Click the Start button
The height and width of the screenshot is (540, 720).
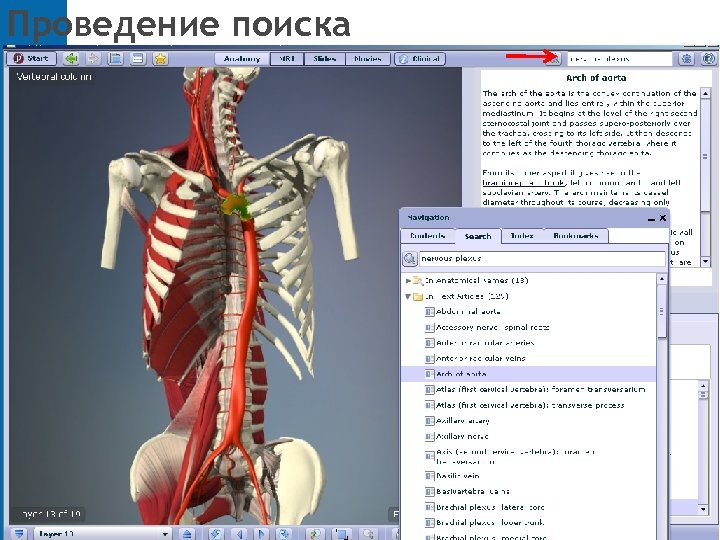click(32, 59)
